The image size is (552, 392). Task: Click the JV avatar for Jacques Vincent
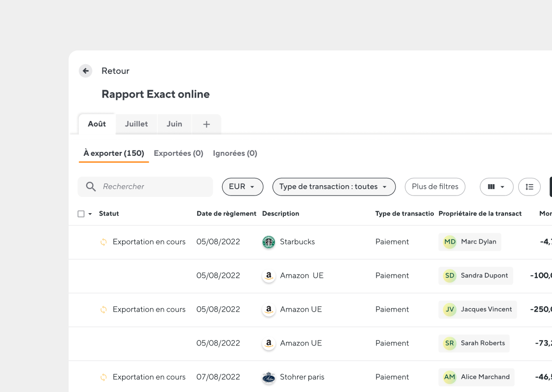point(450,309)
